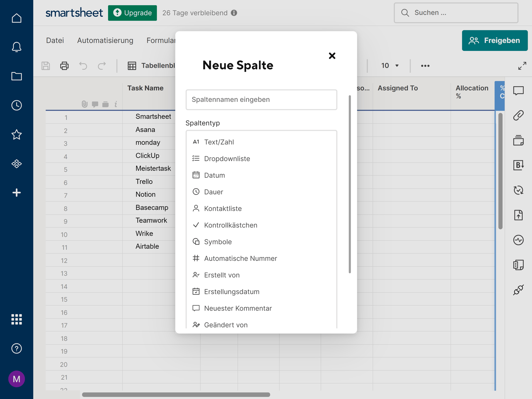Click the green Upgrade button
The height and width of the screenshot is (399, 532).
coord(132,13)
